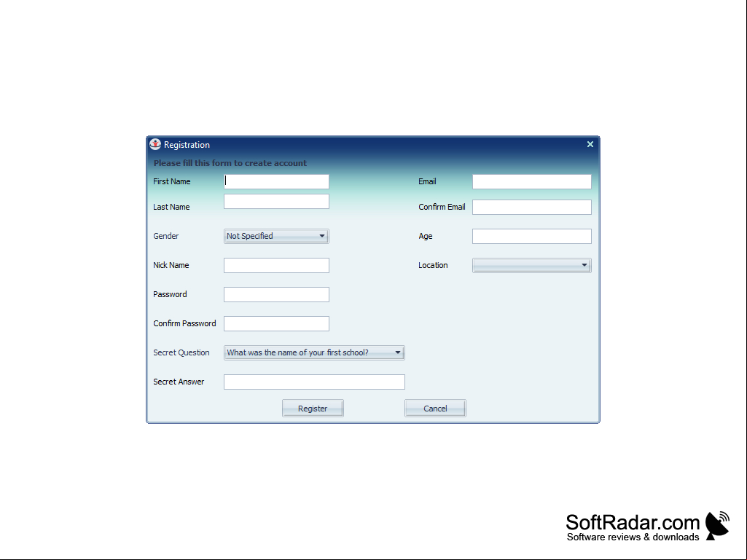
Task: Click the Location label
Action: (x=433, y=265)
